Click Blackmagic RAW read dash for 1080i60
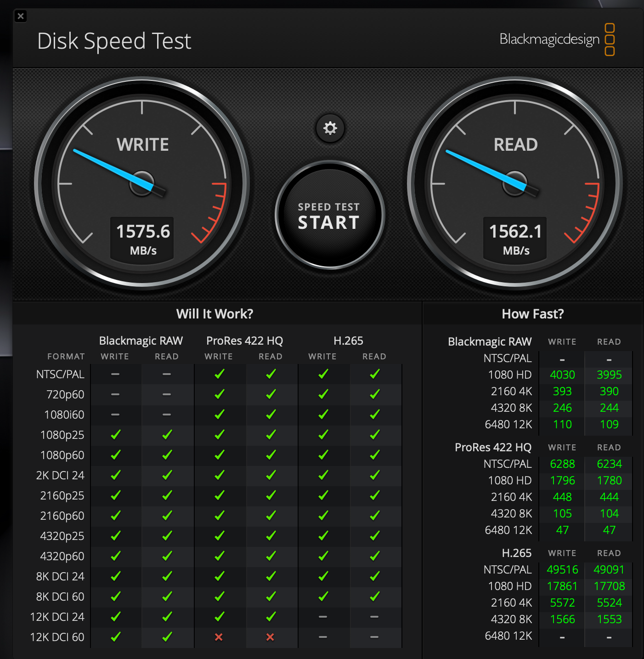 [167, 415]
